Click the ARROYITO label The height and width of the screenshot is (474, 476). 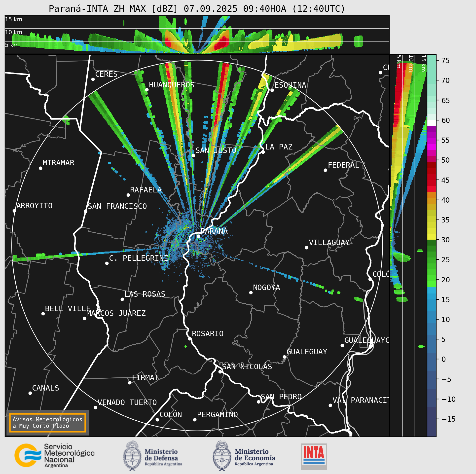point(35,206)
